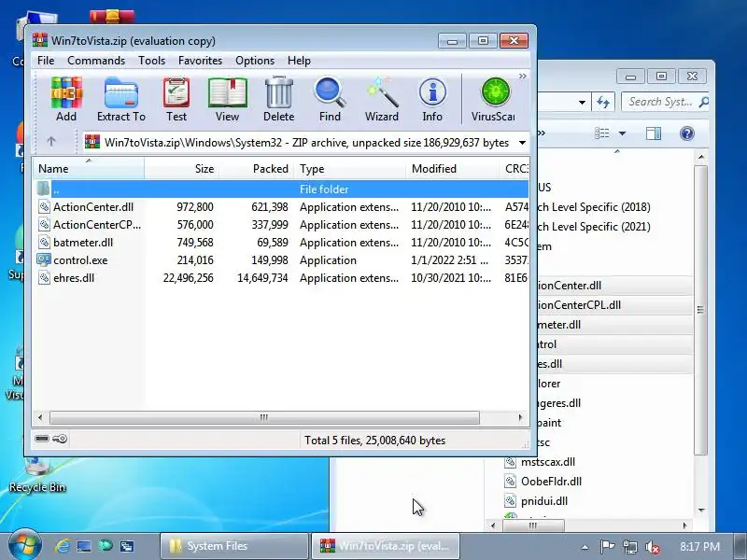
Task: Click the Test archive icon
Action: coord(176,100)
